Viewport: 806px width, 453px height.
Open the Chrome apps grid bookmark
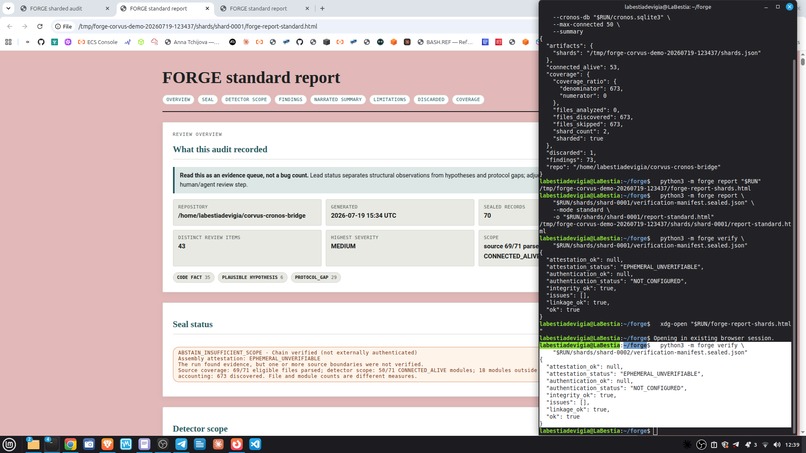(x=8, y=42)
